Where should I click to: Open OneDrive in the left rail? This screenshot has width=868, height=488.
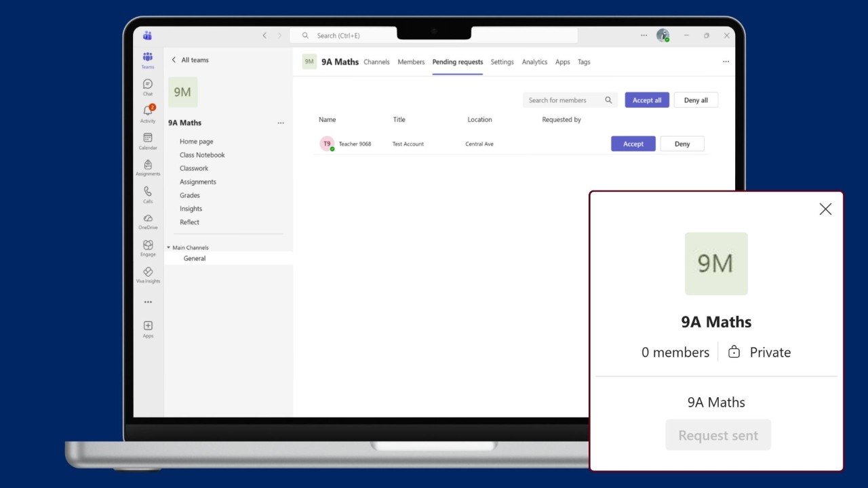(x=147, y=221)
